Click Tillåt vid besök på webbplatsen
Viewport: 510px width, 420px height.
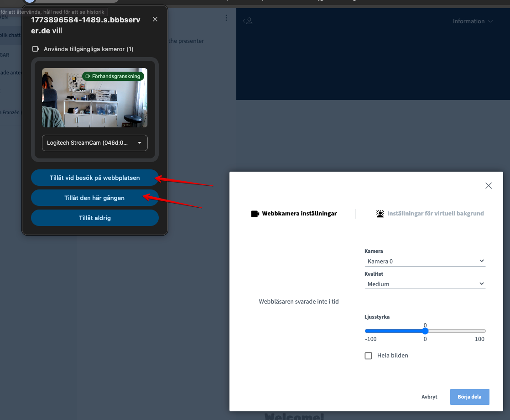click(x=94, y=178)
